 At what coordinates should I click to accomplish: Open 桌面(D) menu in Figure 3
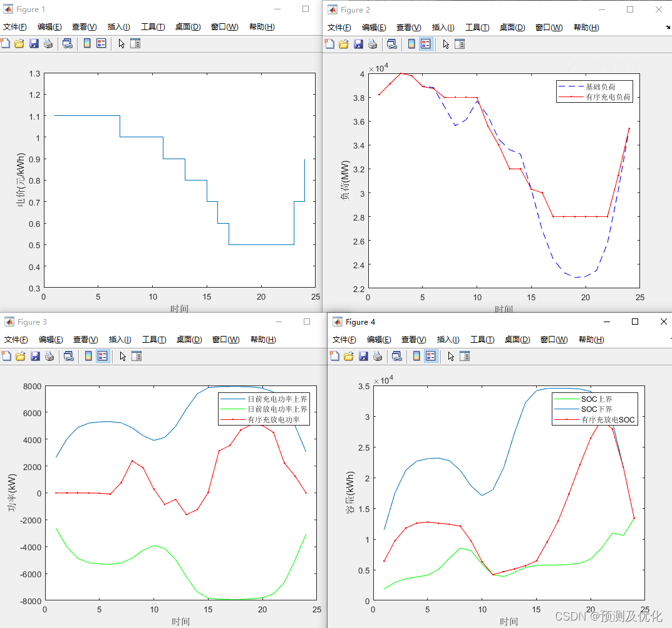click(189, 339)
